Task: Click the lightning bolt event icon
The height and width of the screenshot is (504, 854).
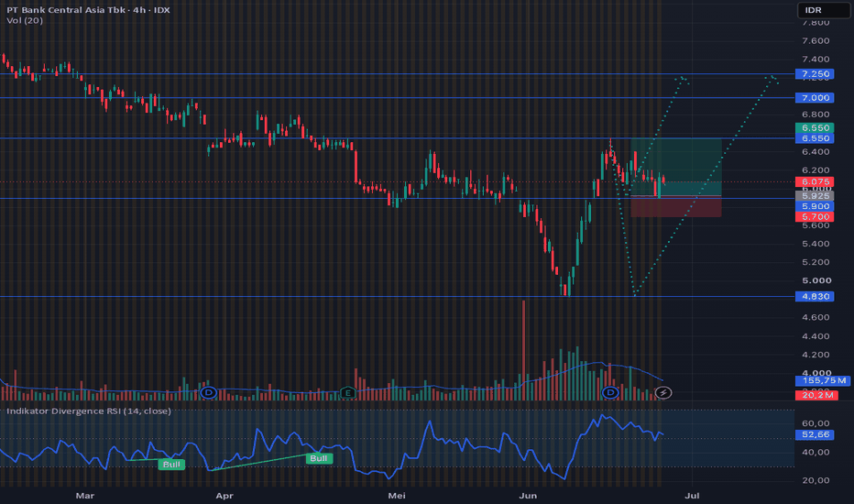Action: click(662, 392)
